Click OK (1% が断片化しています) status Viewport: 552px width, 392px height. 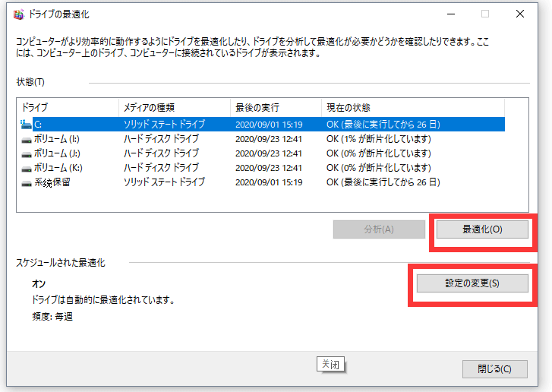click(x=378, y=139)
